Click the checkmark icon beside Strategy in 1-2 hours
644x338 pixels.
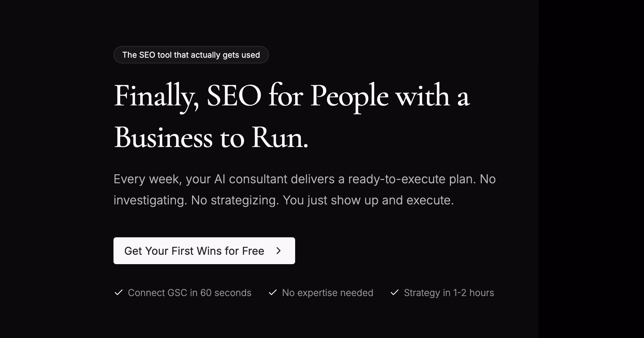pyautogui.click(x=395, y=293)
